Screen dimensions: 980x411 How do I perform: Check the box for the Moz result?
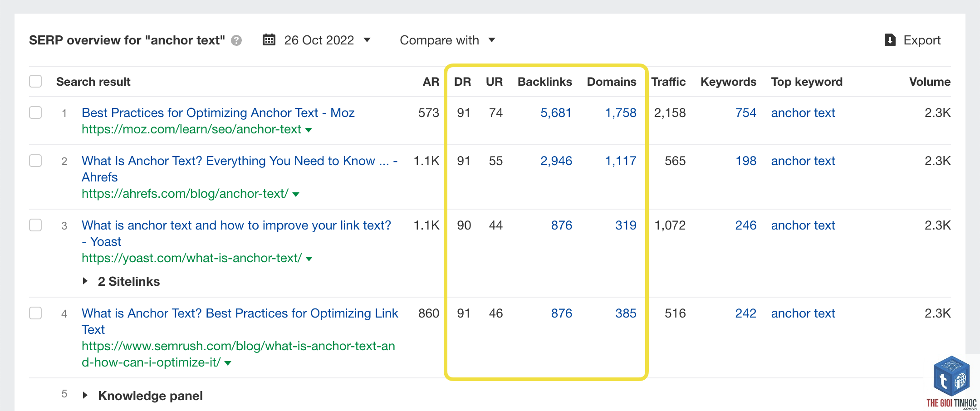[x=35, y=113]
